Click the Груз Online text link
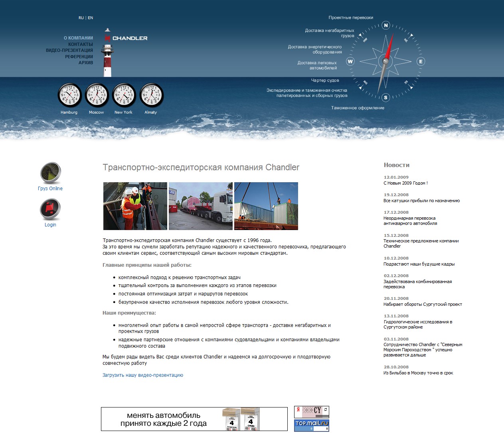Image resolution: width=504 pixels, height=433 pixels. click(50, 189)
